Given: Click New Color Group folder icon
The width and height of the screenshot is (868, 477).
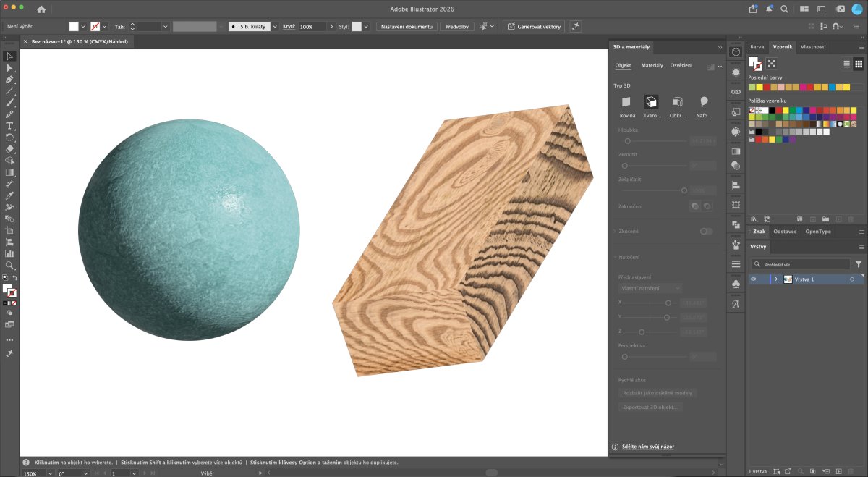Looking at the screenshot, I should (x=825, y=219).
